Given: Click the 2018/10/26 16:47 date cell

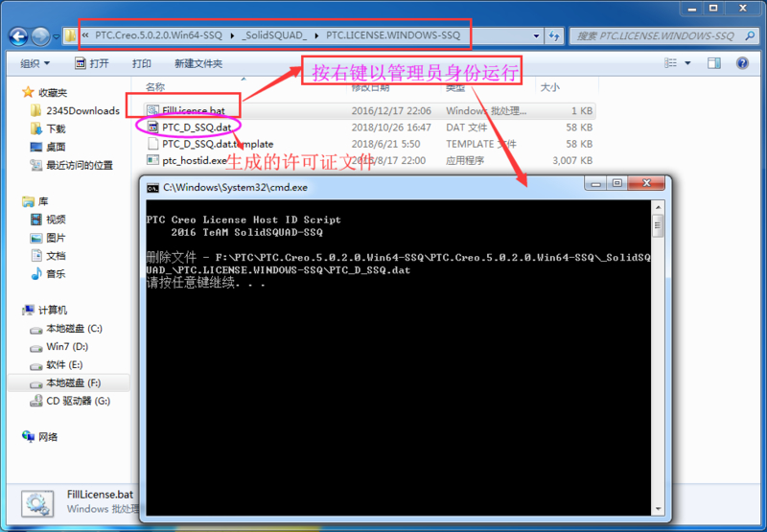Looking at the screenshot, I should 391,127.
